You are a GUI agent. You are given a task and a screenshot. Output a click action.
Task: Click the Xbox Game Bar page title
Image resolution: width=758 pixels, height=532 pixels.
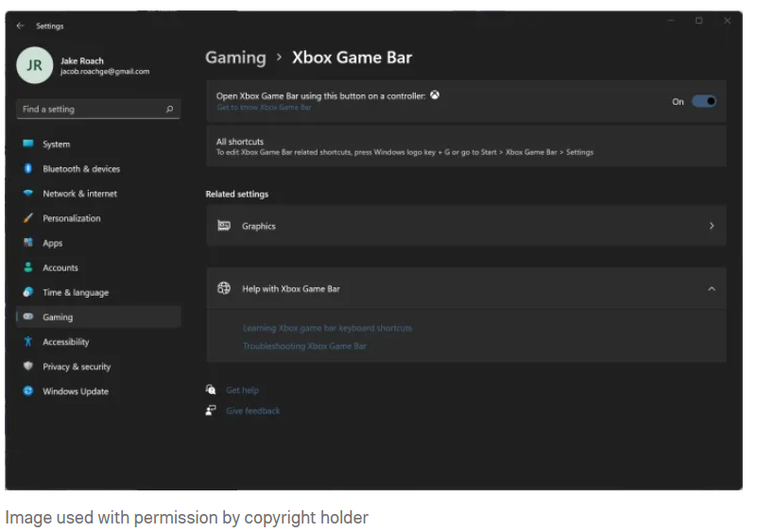(x=352, y=58)
